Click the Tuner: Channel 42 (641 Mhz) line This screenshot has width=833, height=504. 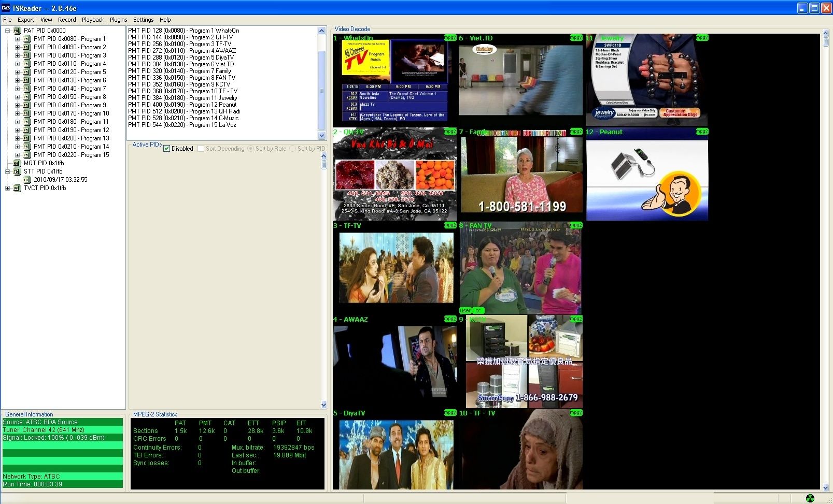[63, 430]
